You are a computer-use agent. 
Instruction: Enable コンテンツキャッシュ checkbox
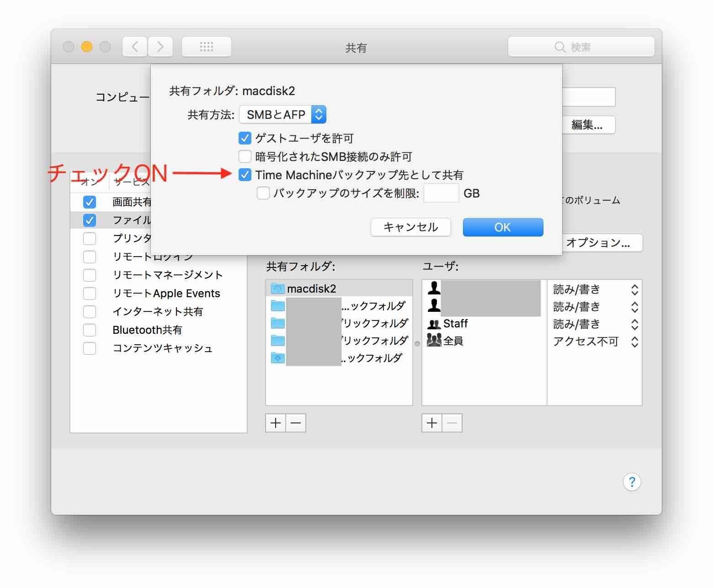(90, 348)
